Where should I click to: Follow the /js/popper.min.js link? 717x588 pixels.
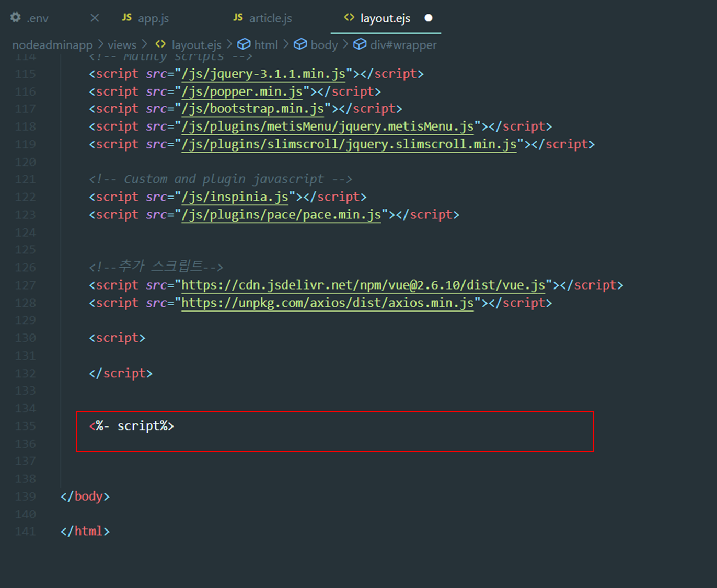(x=242, y=91)
